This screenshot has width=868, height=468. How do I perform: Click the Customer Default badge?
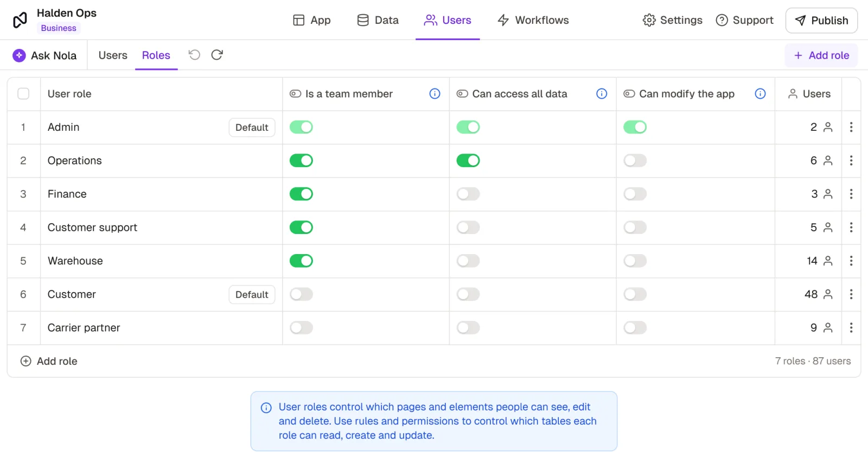tap(252, 294)
